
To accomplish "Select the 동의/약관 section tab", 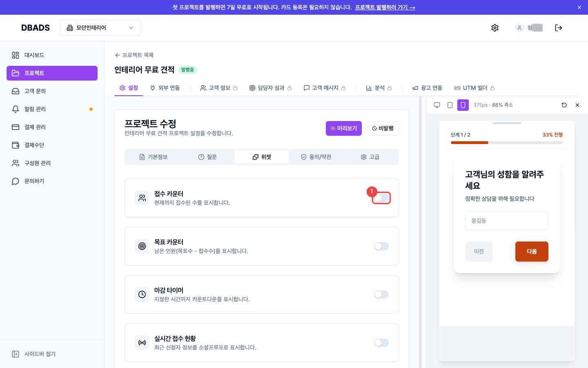I will (x=316, y=157).
